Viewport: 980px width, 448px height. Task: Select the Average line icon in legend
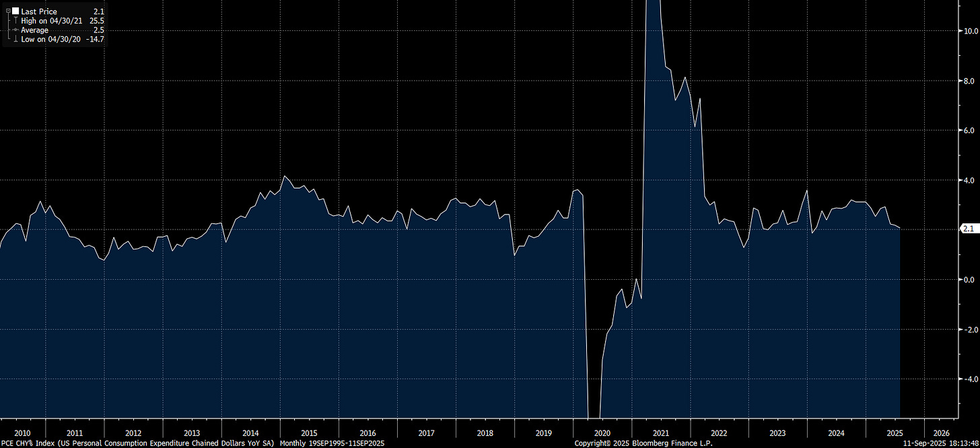click(x=14, y=30)
